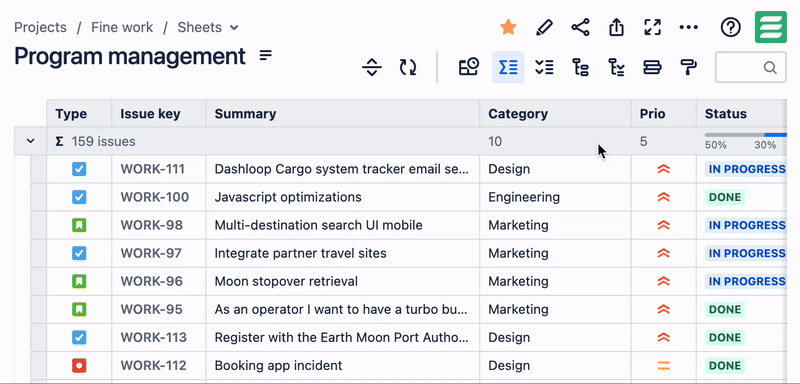Viewport: 800px width, 384px height.
Task: Click the green app logo icon
Action: click(x=770, y=27)
